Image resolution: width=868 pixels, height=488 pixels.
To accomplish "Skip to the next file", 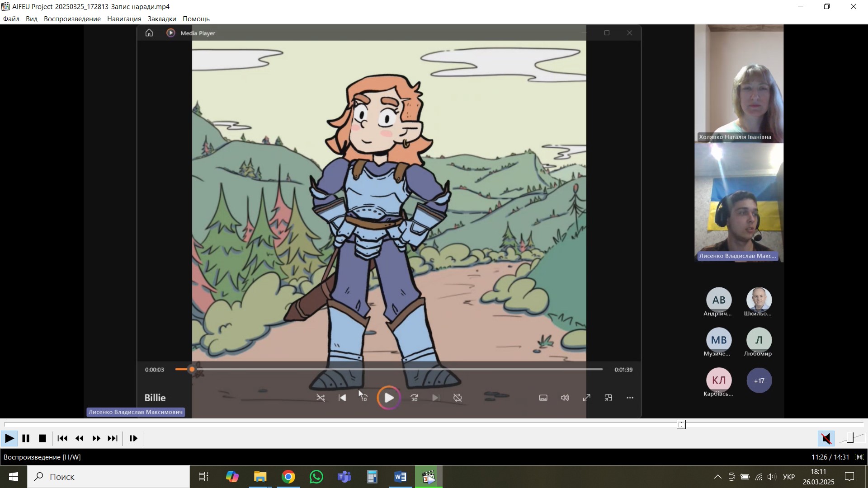I will 113,438.
